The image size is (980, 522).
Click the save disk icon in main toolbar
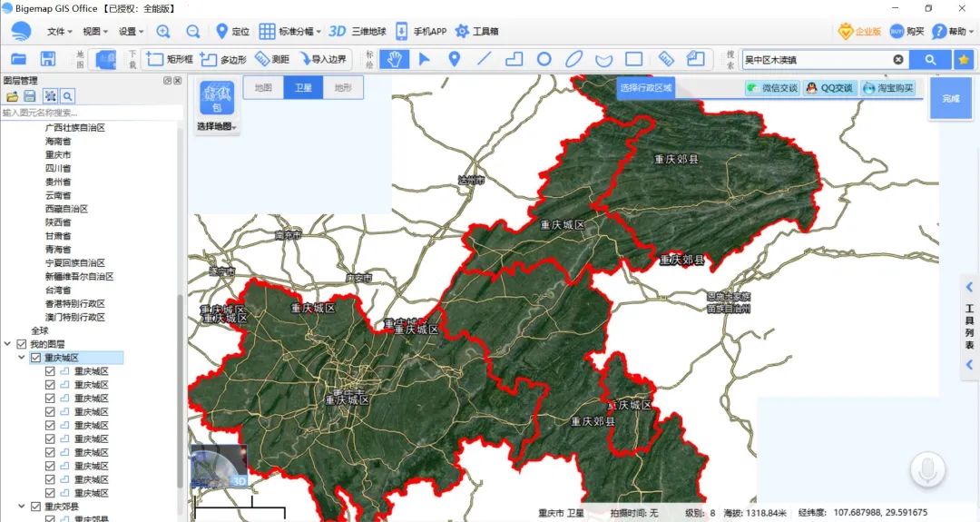tap(48, 59)
